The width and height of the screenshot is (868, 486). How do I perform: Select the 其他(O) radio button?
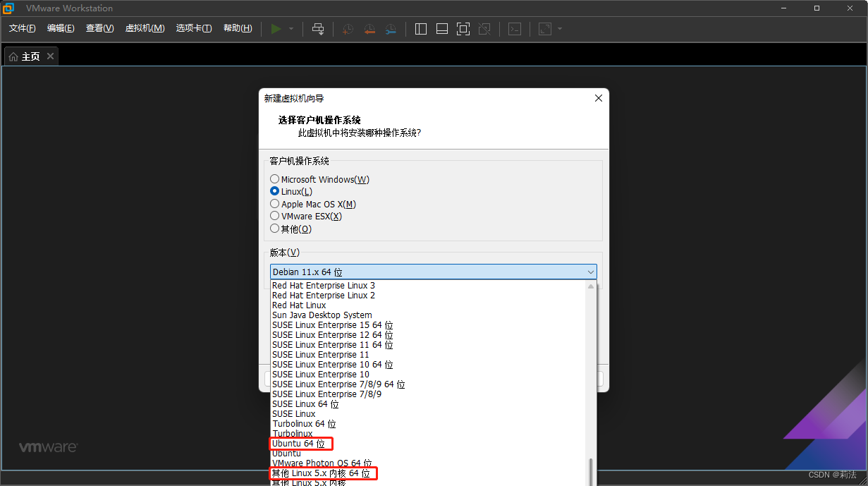[x=275, y=229]
